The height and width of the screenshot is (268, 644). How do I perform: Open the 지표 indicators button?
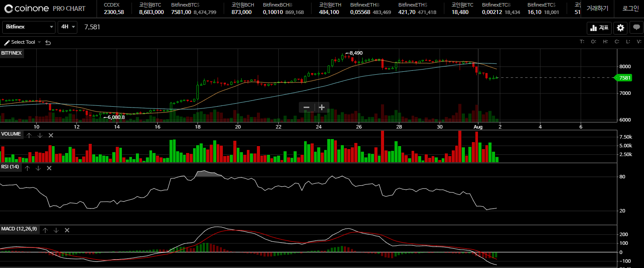click(x=599, y=28)
